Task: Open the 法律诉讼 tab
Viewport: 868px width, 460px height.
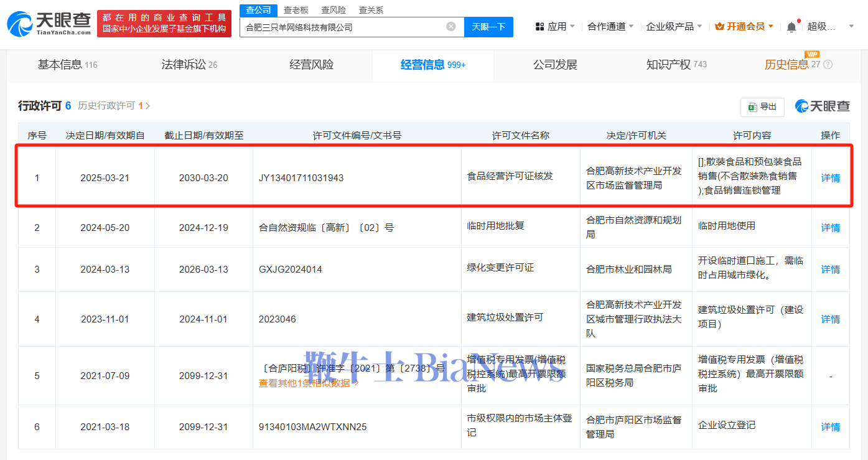Action: tap(189, 65)
